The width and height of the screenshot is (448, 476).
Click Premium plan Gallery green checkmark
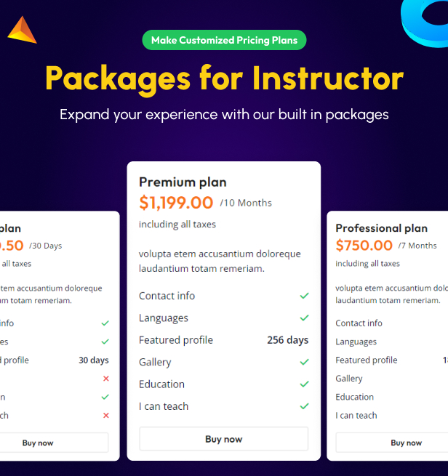click(x=304, y=362)
